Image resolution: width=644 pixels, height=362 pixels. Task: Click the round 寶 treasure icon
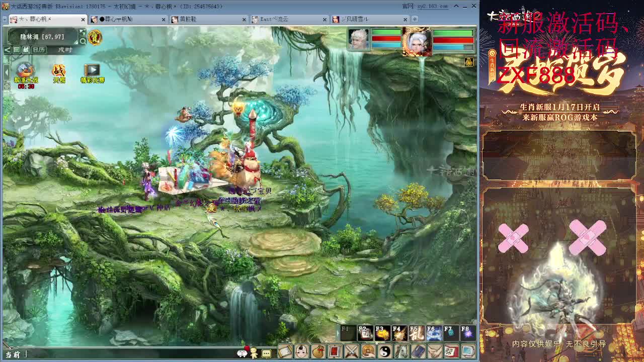[95, 37]
